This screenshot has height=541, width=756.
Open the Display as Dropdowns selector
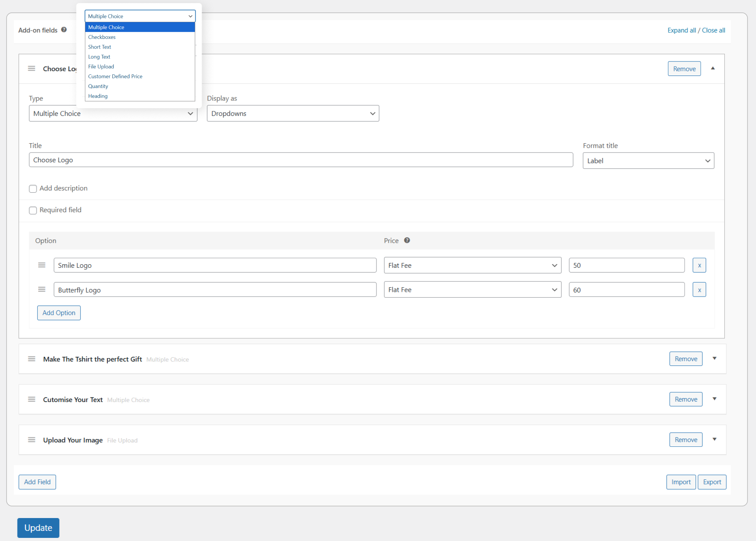click(x=293, y=114)
